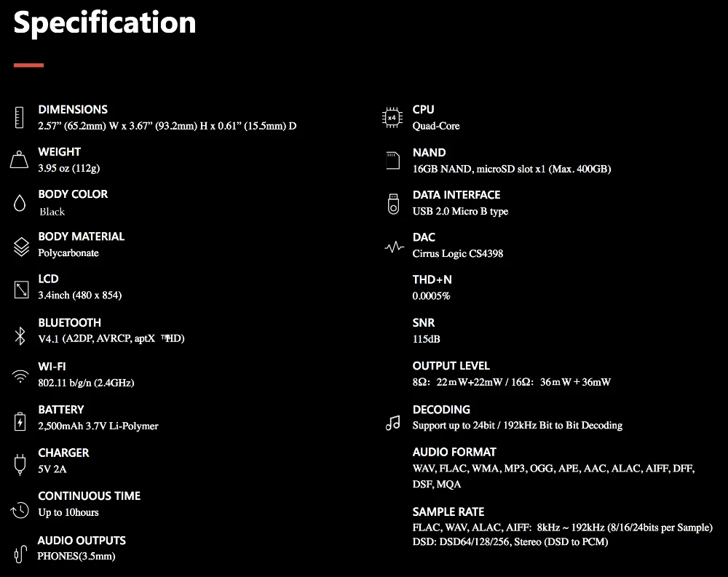Click the Specification page heading
The width and height of the screenshot is (728, 577).
click(x=105, y=23)
